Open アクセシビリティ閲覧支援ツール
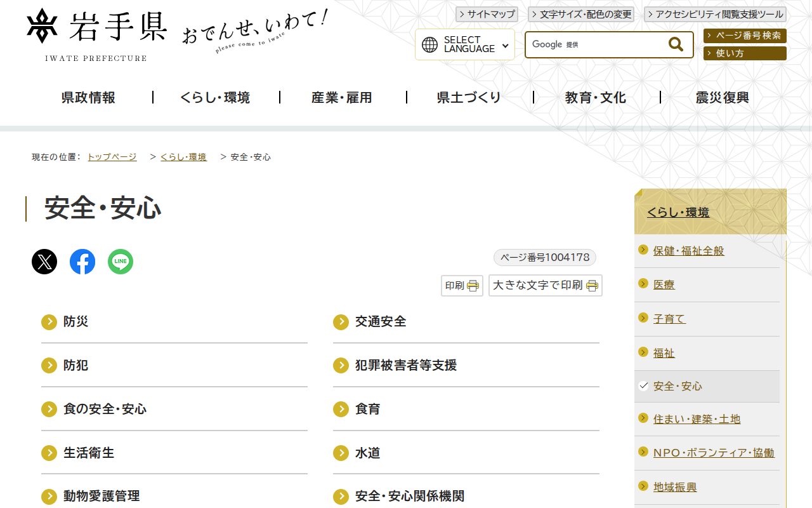 (716, 14)
